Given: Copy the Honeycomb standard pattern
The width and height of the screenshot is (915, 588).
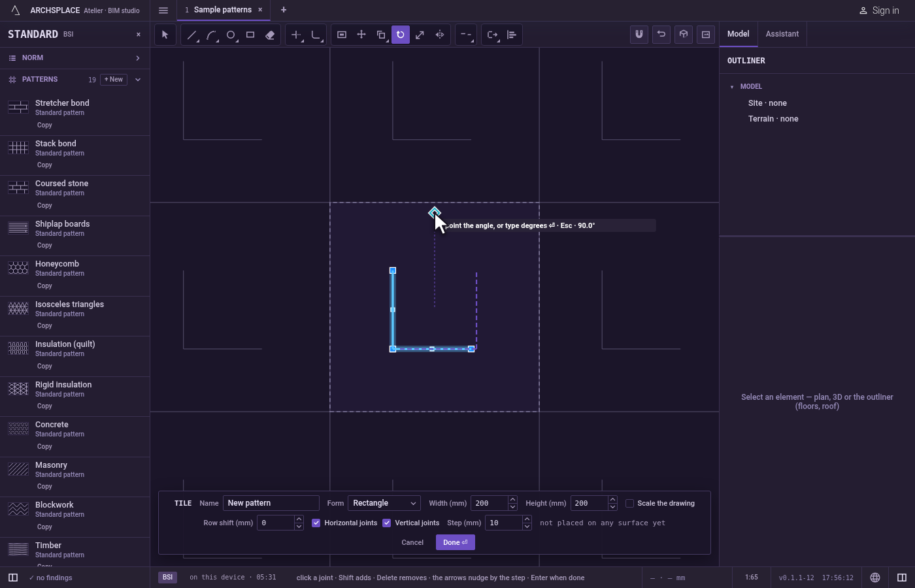Looking at the screenshot, I should [x=44, y=286].
